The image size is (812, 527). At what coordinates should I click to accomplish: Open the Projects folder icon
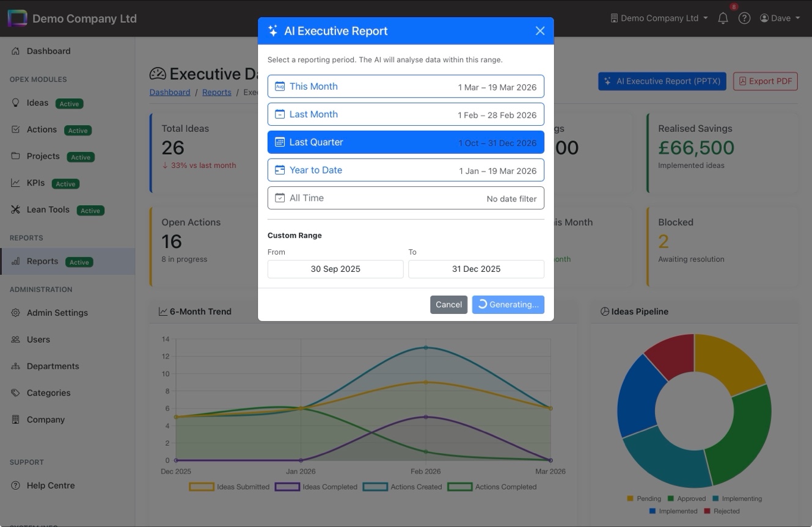click(15, 156)
